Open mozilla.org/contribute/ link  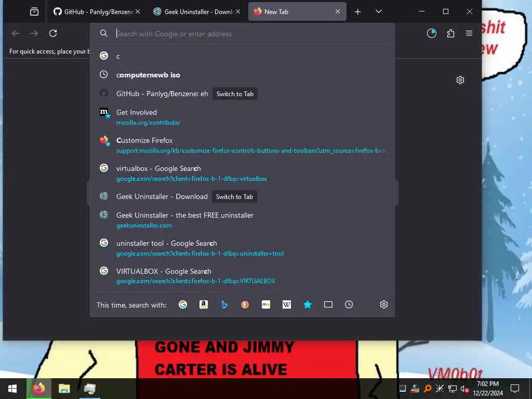click(x=148, y=123)
